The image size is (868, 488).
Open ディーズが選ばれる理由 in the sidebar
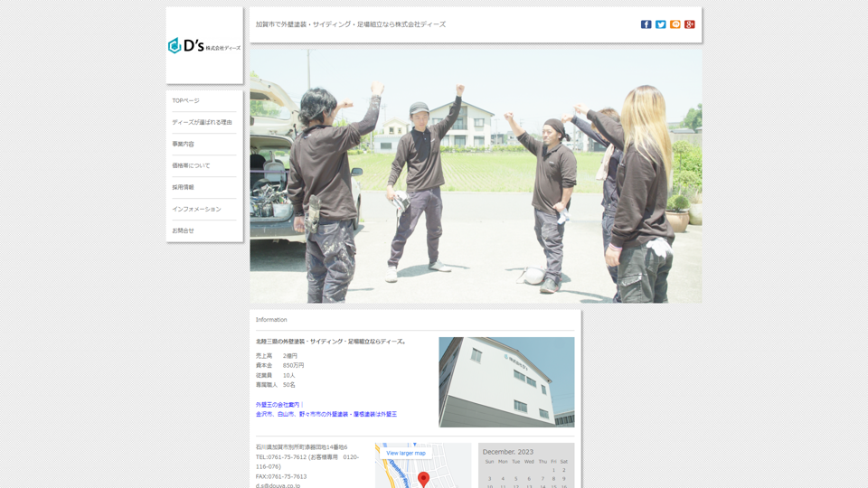pyautogui.click(x=202, y=122)
